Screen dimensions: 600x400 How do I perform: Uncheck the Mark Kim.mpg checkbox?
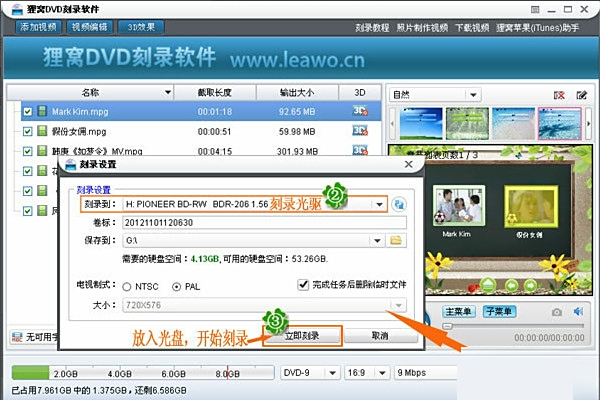tap(27, 111)
